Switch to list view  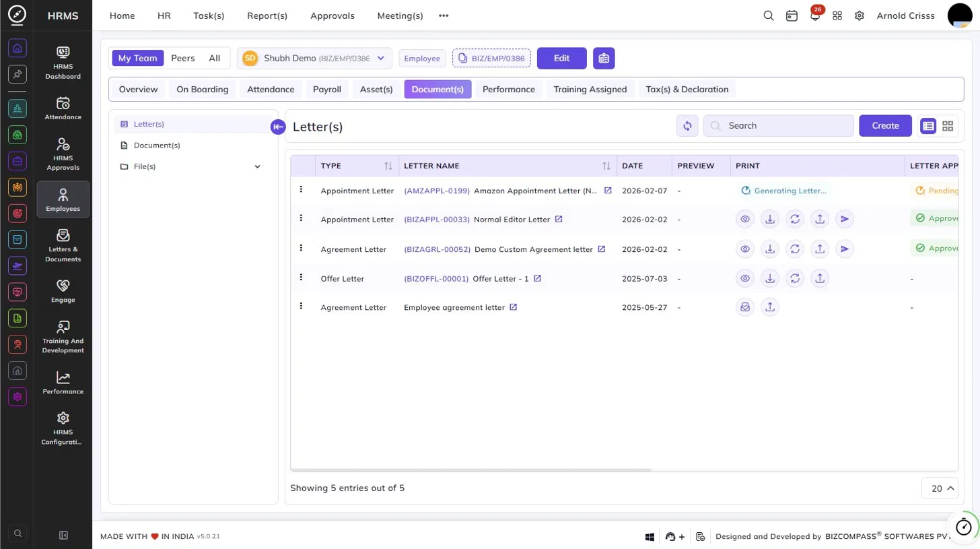tap(928, 126)
